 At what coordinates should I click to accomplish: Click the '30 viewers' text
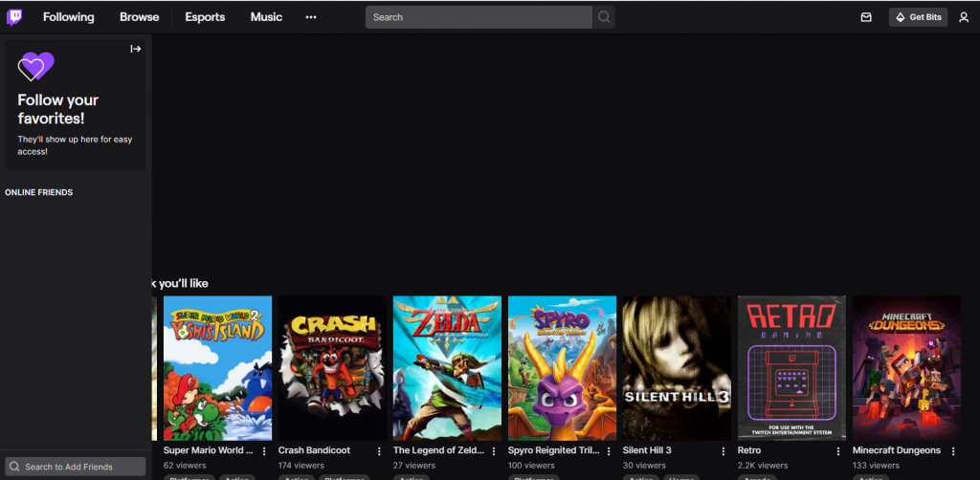point(644,466)
